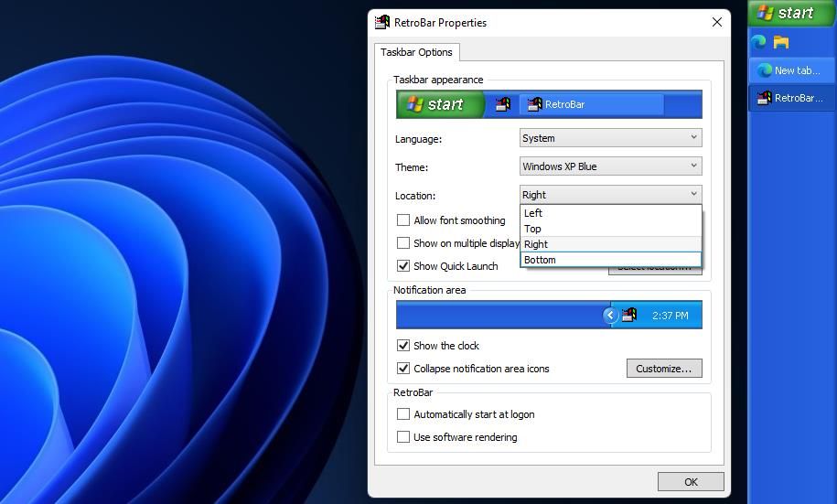Open the Language dropdown

(611, 138)
